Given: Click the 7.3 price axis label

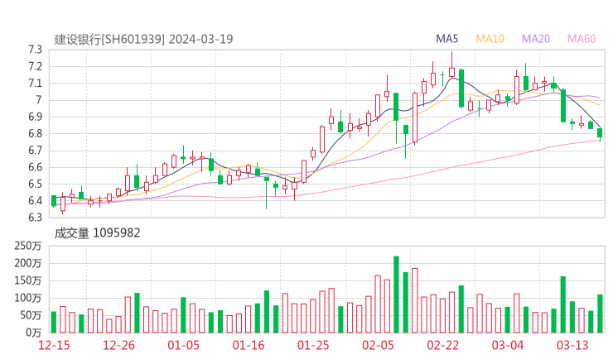Looking at the screenshot, I should point(35,50).
